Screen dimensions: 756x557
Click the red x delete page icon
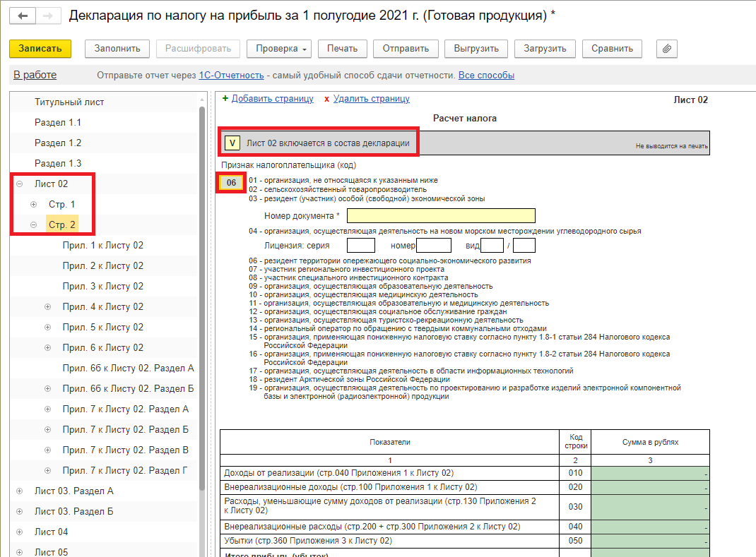pos(326,100)
